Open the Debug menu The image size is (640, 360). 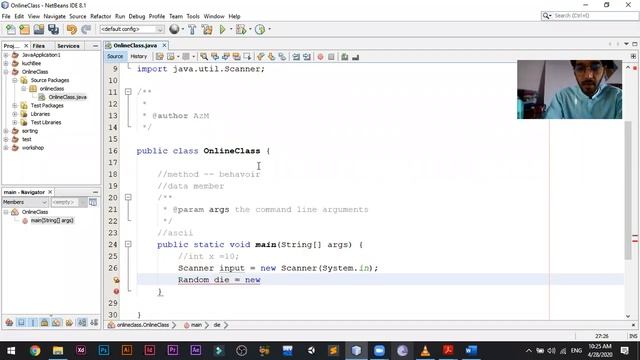click(137, 16)
